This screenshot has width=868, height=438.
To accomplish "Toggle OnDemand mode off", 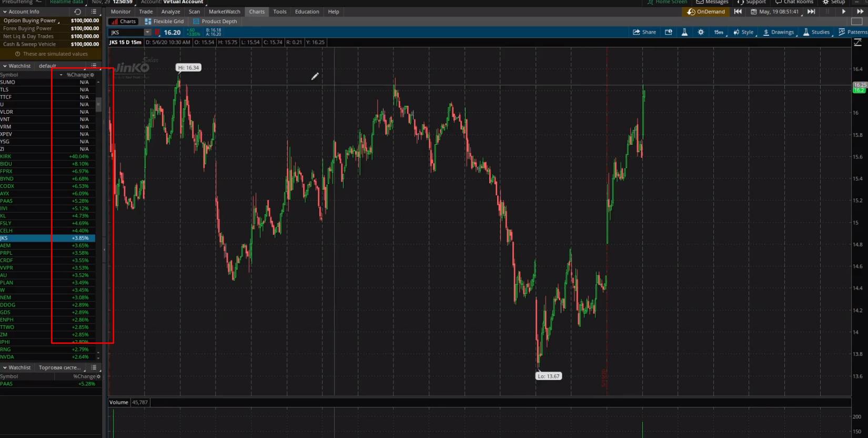I will 706,12.
